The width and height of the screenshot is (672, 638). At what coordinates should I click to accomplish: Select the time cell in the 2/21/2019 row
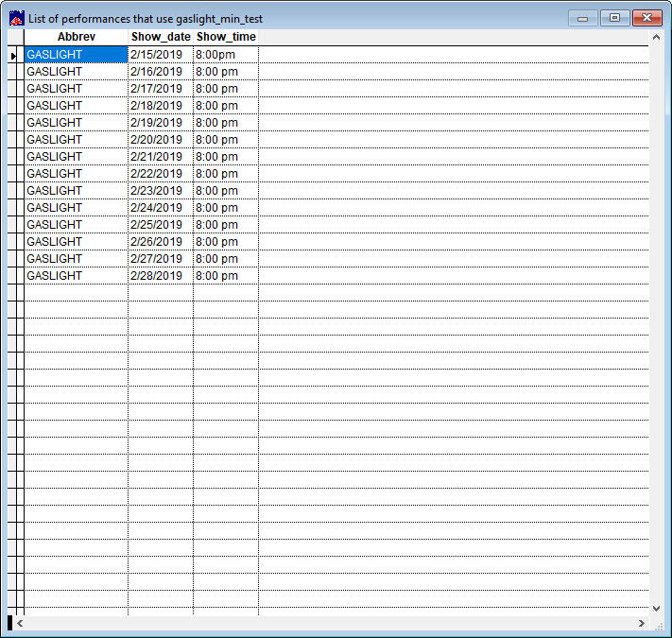(x=226, y=157)
